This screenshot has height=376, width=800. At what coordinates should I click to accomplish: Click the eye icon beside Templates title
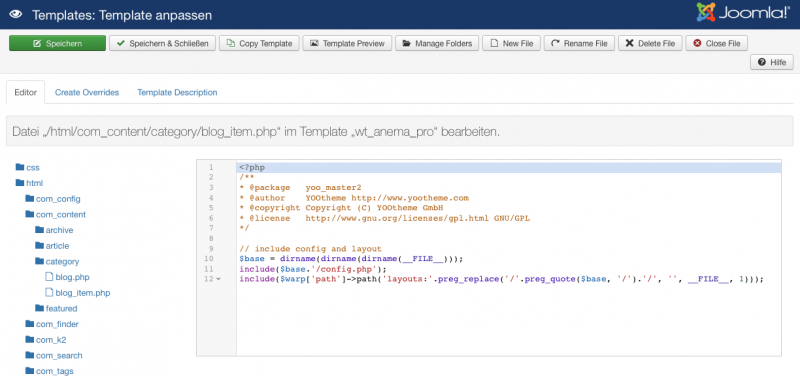pos(16,15)
